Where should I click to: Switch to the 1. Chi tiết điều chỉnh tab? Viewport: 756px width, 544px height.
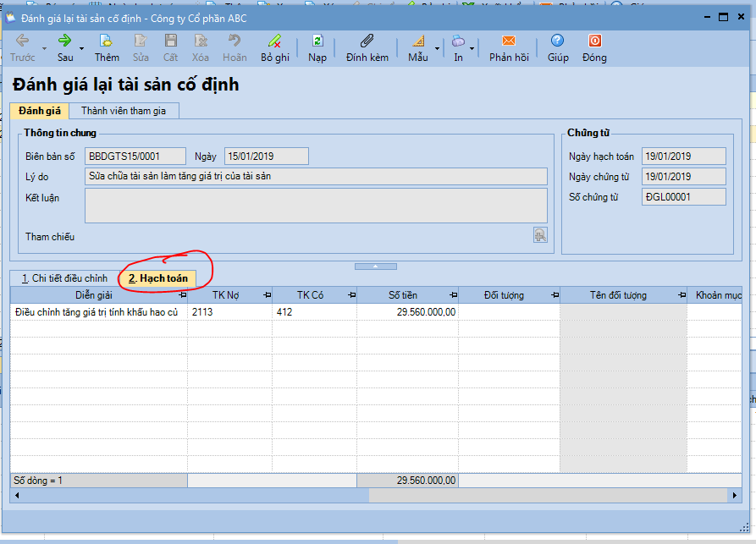[x=64, y=278]
